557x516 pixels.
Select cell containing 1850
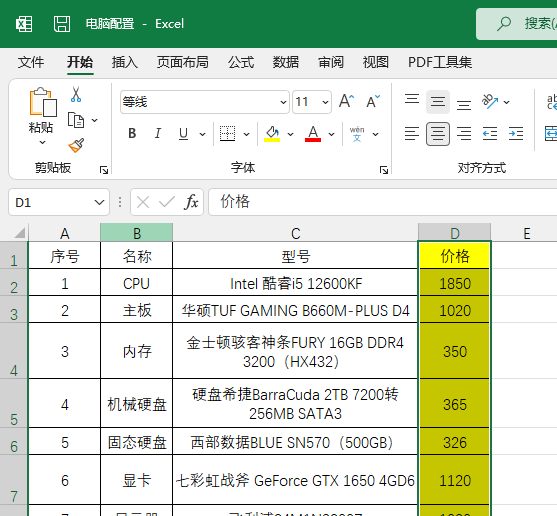[455, 283]
